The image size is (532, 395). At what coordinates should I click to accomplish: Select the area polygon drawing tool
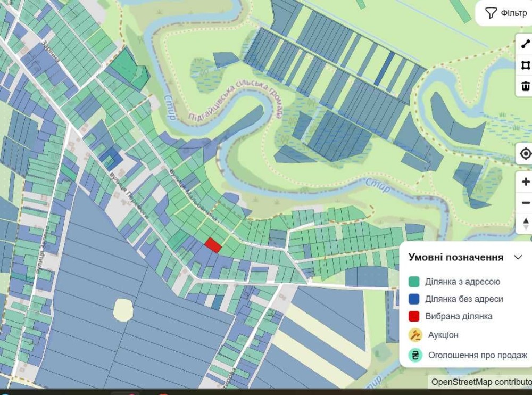tap(525, 65)
